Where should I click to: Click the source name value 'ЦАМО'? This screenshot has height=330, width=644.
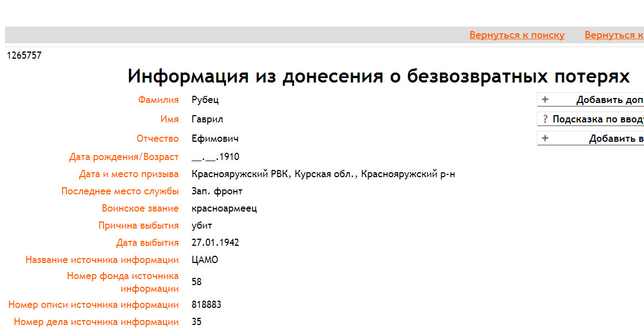coord(205,260)
